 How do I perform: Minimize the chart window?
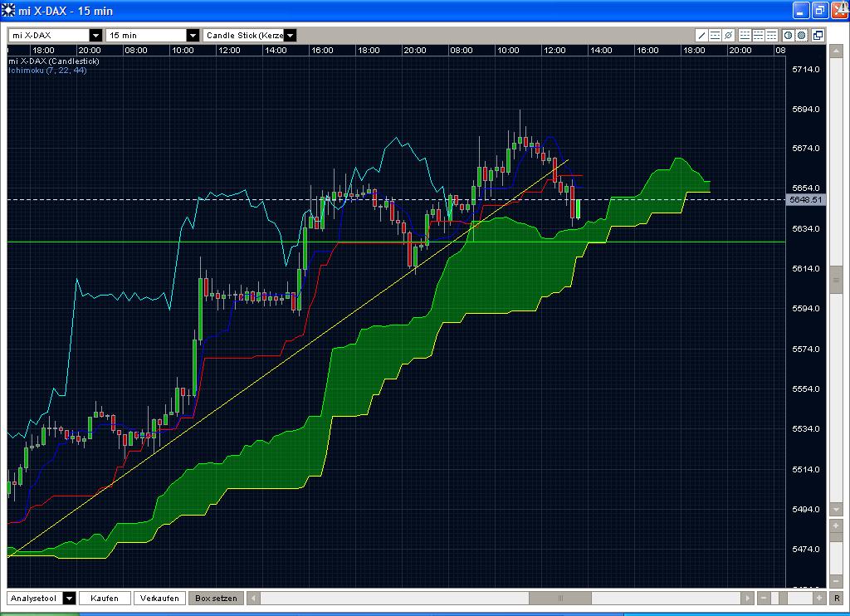click(x=801, y=10)
